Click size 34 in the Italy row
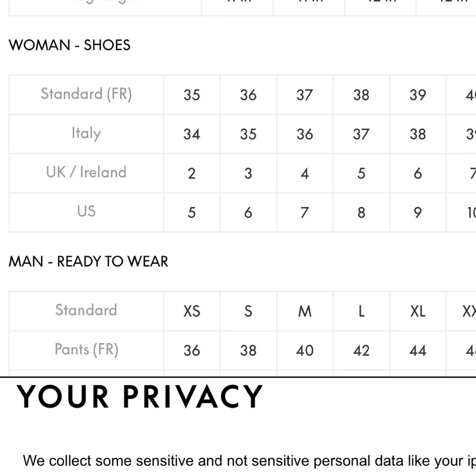The width and height of the screenshot is (476, 476). (192, 134)
